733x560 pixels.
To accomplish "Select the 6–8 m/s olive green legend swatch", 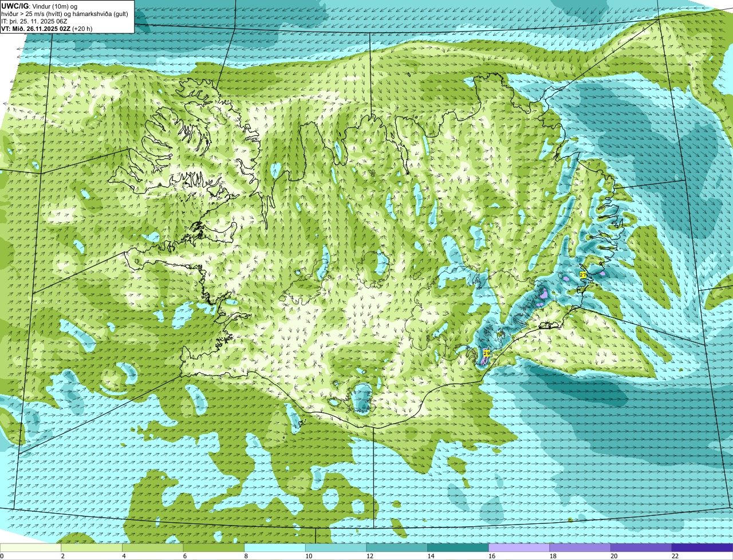I will (x=214, y=548).
